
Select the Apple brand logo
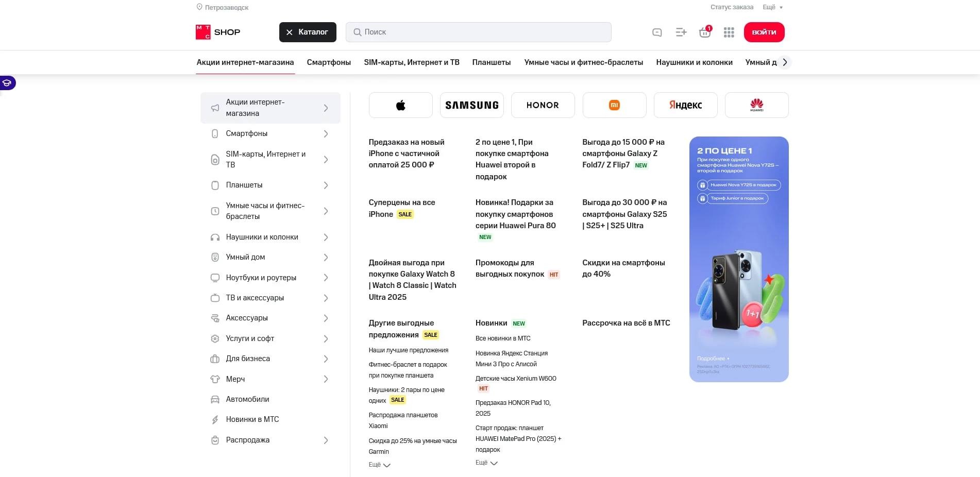(400, 105)
